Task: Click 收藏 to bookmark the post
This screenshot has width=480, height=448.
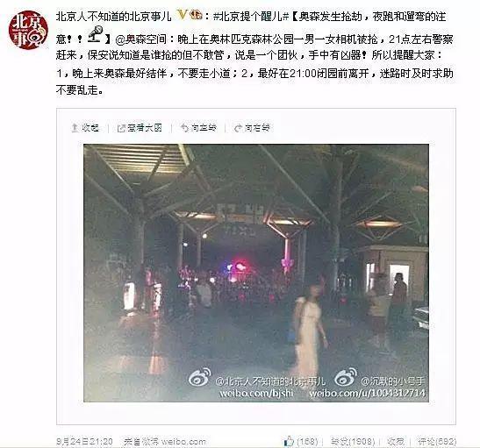Action: coord(396,441)
